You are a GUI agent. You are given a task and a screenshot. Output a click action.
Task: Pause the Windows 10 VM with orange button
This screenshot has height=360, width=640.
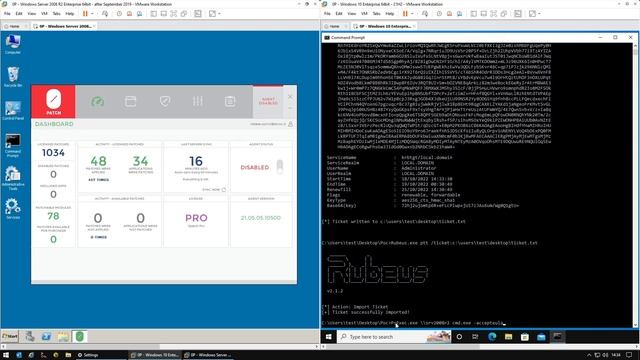tap(405, 13)
